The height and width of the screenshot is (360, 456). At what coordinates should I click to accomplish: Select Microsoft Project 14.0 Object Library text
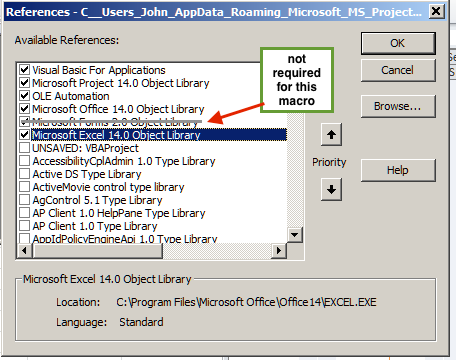(x=121, y=83)
